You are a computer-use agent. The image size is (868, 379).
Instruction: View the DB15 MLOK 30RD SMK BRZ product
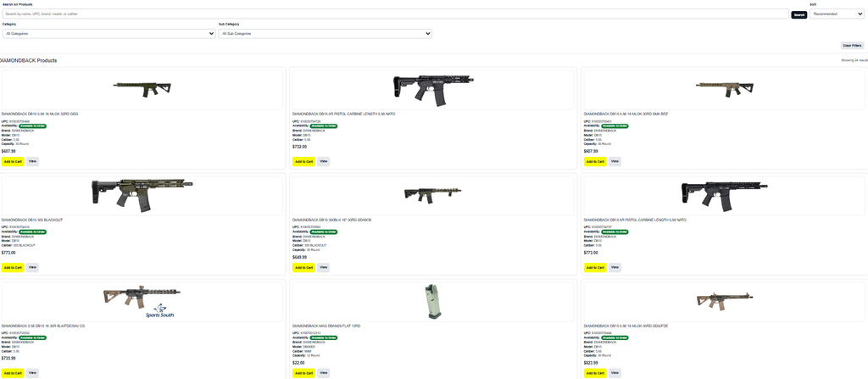tap(615, 162)
